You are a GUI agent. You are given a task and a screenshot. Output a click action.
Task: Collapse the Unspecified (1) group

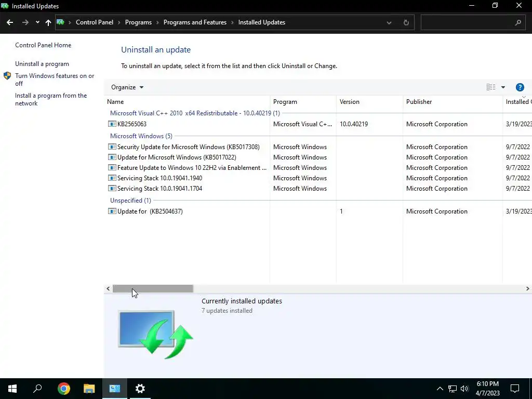(x=130, y=201)
